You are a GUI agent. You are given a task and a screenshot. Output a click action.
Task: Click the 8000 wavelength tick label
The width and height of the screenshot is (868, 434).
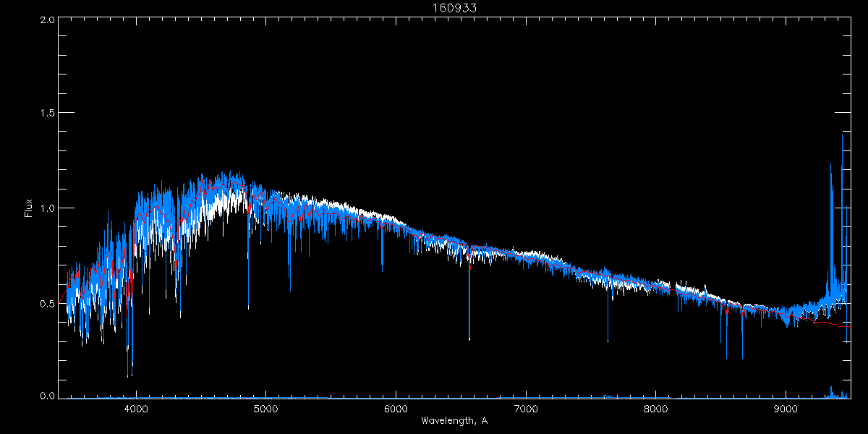tap(656, 409)
